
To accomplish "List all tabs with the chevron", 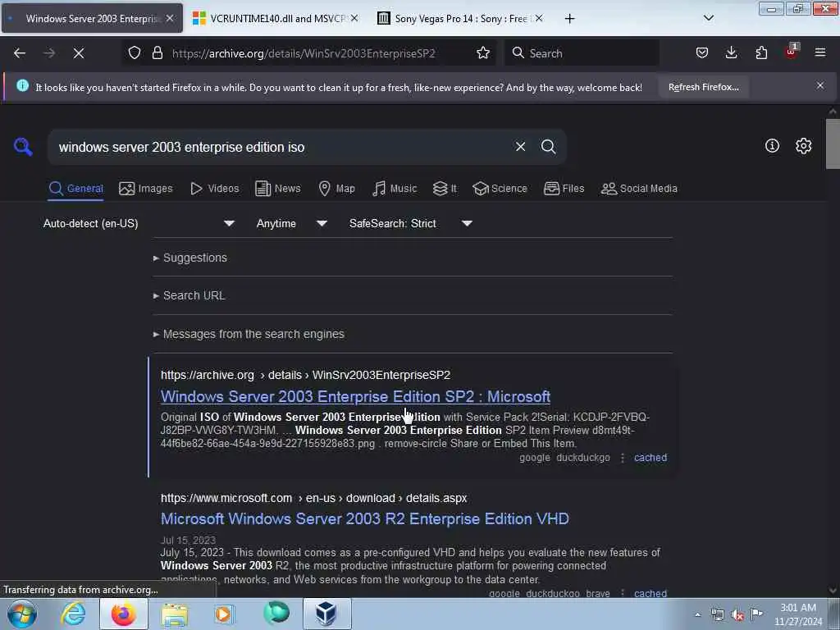I will 708,18.
